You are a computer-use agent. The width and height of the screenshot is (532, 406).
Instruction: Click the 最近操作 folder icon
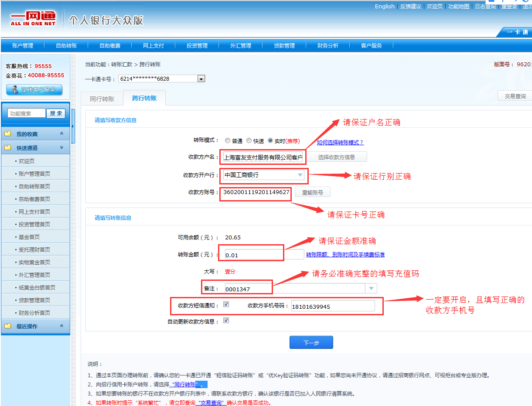(7, 326)
